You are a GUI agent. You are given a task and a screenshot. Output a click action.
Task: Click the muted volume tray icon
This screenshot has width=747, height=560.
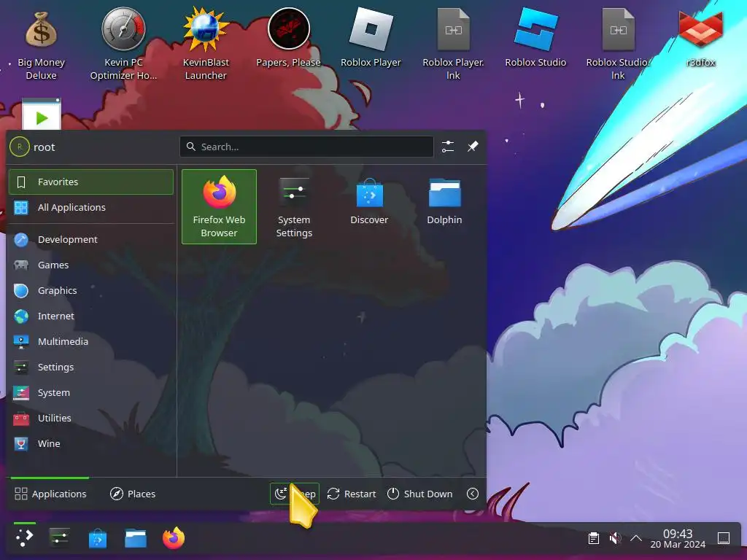[x=615, y=538]
